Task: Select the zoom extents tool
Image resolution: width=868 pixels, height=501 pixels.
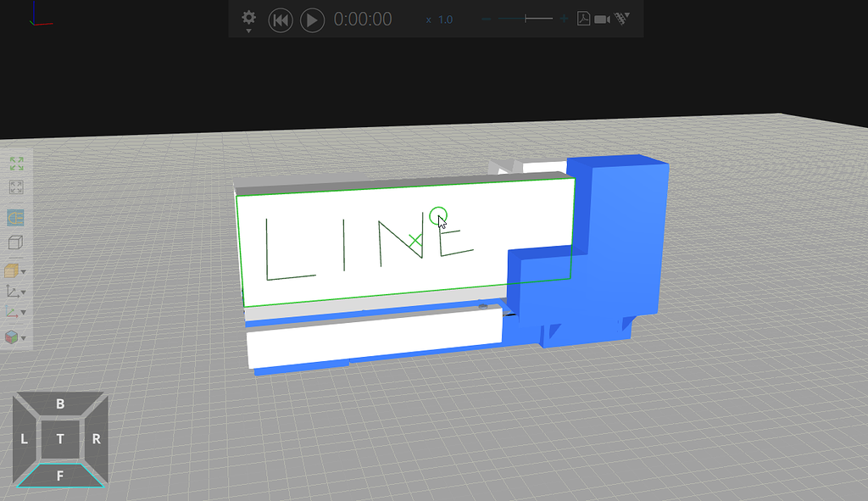Action: click(14, 164)
